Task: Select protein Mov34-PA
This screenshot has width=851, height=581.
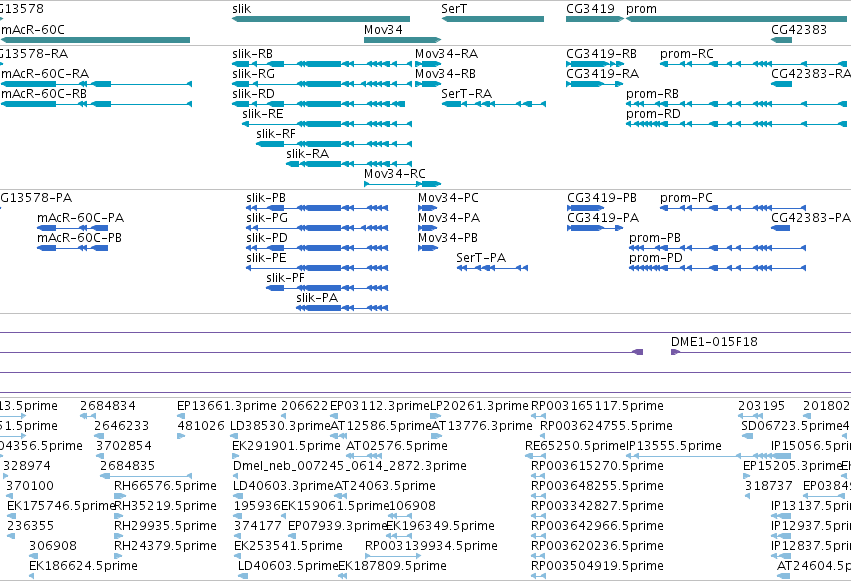Action: [428, 228]
